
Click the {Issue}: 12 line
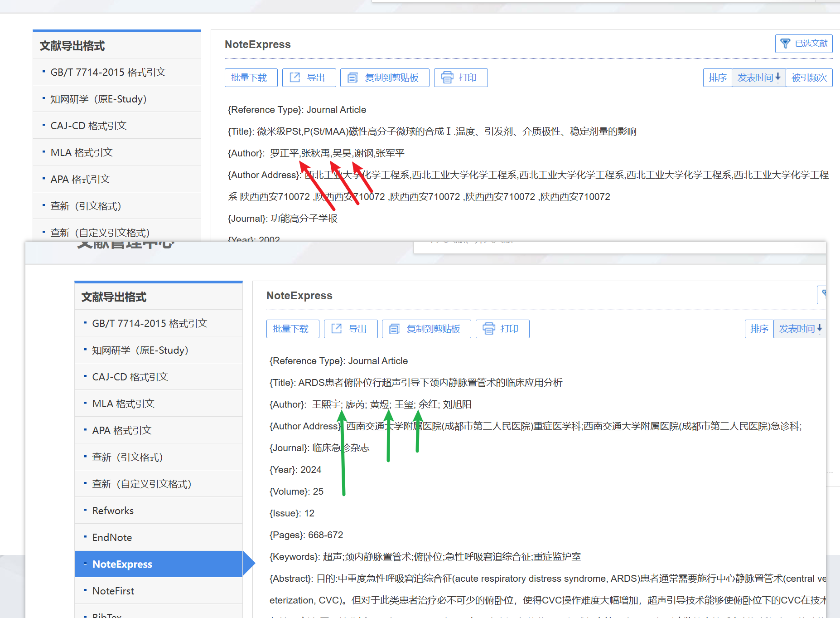[x=292, y=513]
